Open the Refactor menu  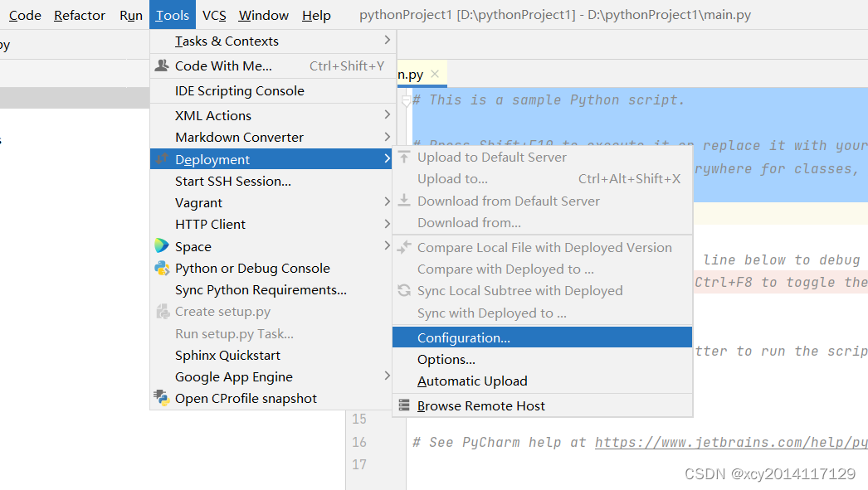[80, 15]
